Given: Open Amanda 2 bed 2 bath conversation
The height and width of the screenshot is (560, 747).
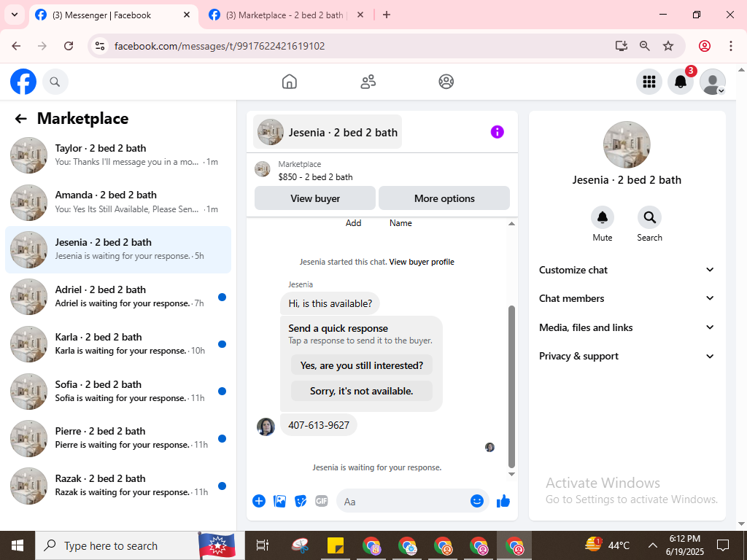Looking at the screenshot, I should pos(118,202).
